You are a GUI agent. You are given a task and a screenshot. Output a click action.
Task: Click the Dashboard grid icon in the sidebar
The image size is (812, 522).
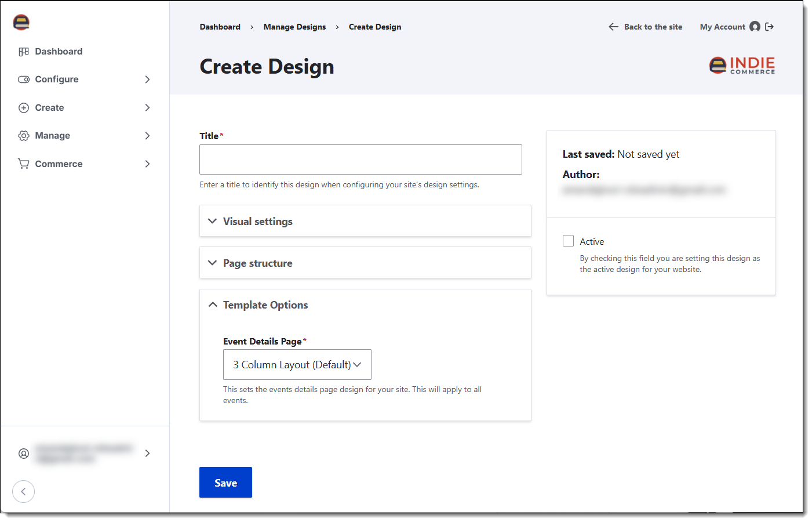(24, 52)
